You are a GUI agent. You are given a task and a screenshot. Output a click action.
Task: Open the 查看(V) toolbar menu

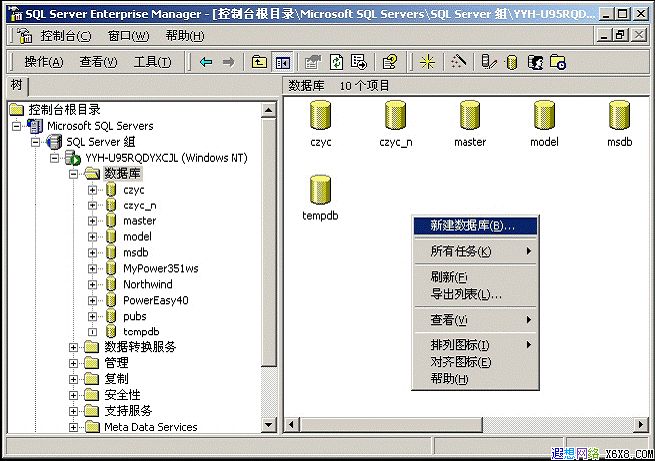click(x=99, y=62)
